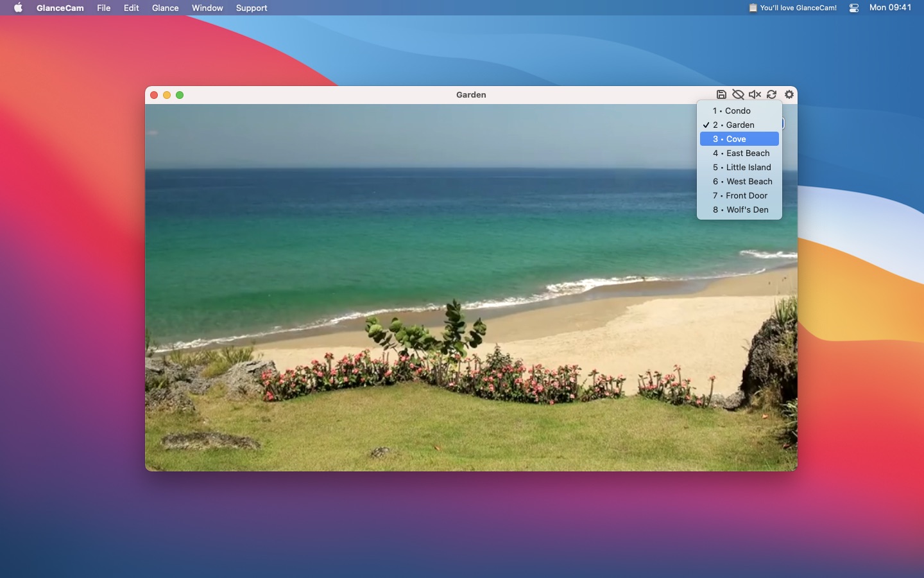This screenshot has width=924, height=578.
Task: Switch to the 4 • East Beach camera
Action: (x=739, y=153)
